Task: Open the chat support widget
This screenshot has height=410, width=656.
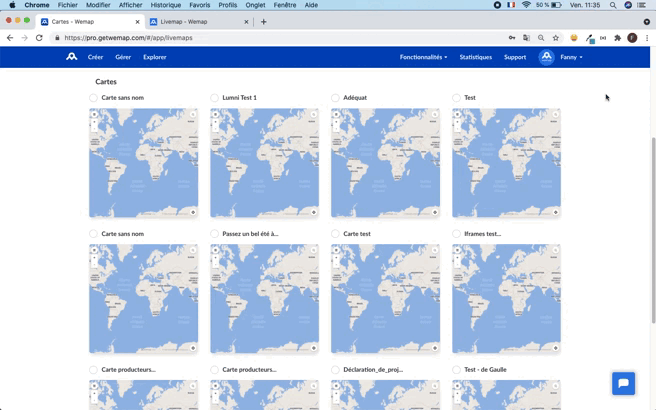Action: point(623,383)
